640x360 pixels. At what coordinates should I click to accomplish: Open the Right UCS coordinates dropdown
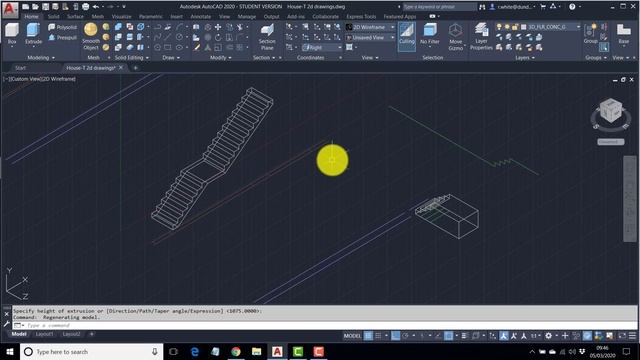pos(322,47)
